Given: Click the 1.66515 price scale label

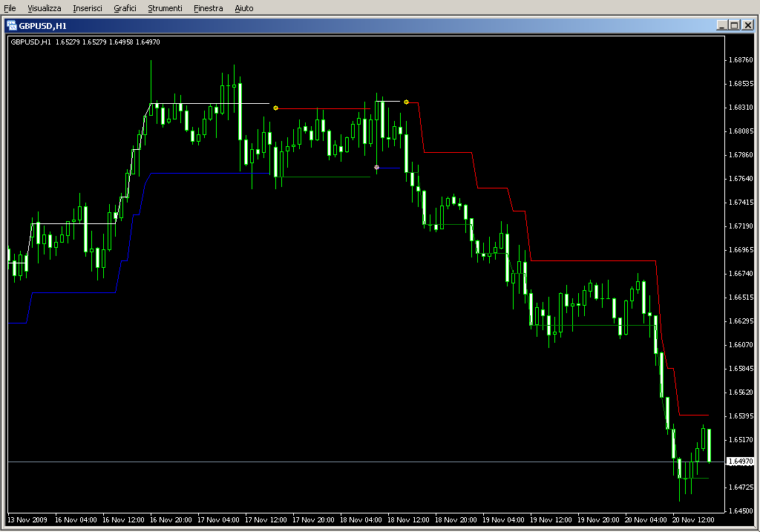Looking at the screenshot, I should point(741,298).
